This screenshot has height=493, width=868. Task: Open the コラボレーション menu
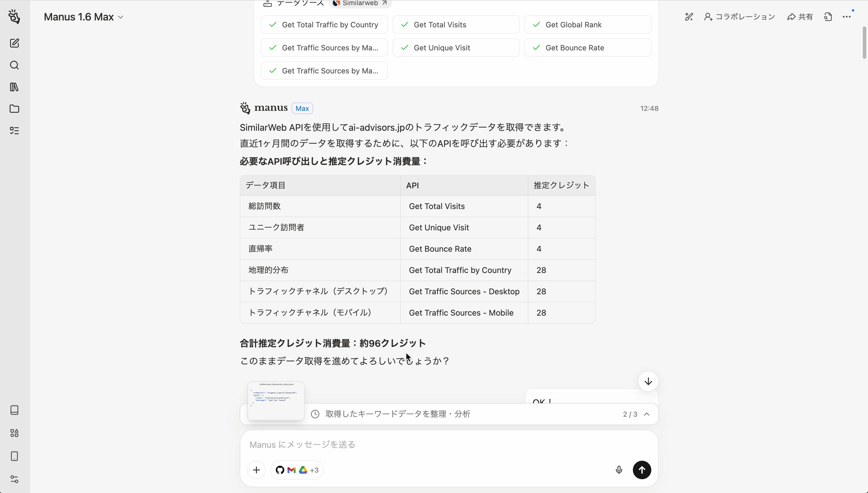[739, 16]
